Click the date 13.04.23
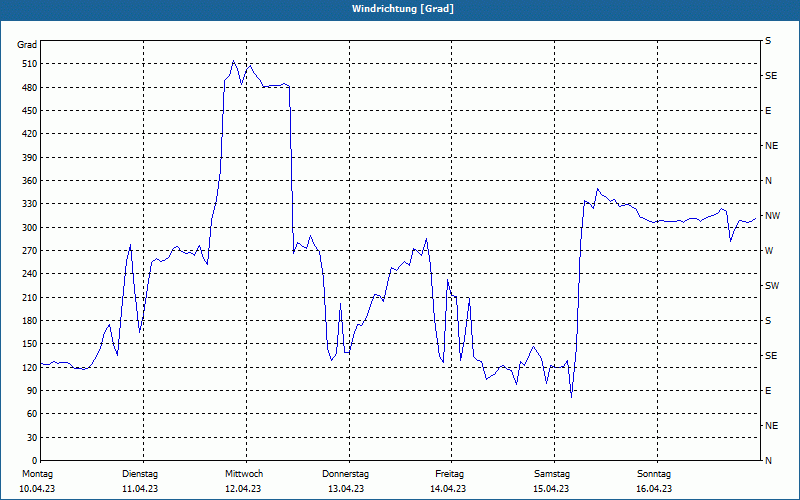The width and height of the screenshot is (800, 500). click(346, 489)
